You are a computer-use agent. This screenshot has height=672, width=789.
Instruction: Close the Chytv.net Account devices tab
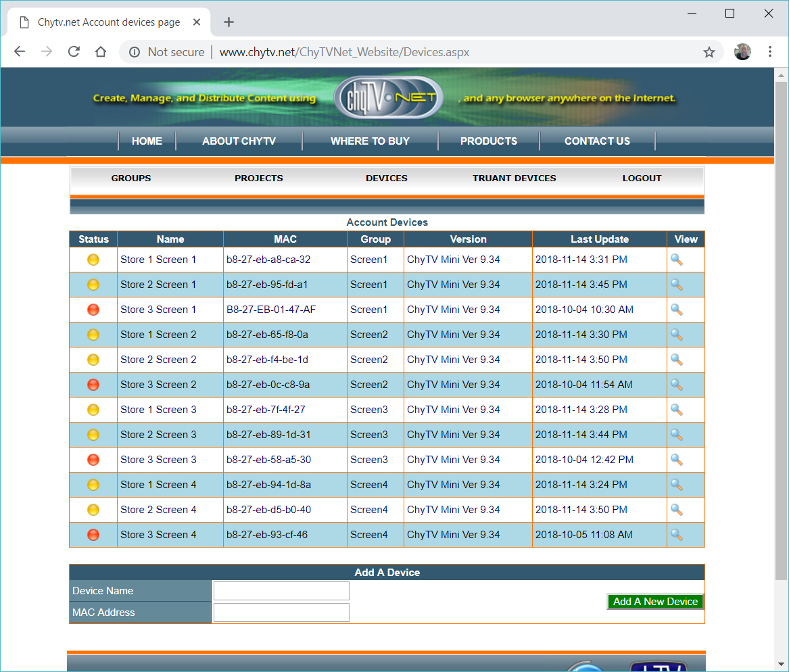point(197,22)
